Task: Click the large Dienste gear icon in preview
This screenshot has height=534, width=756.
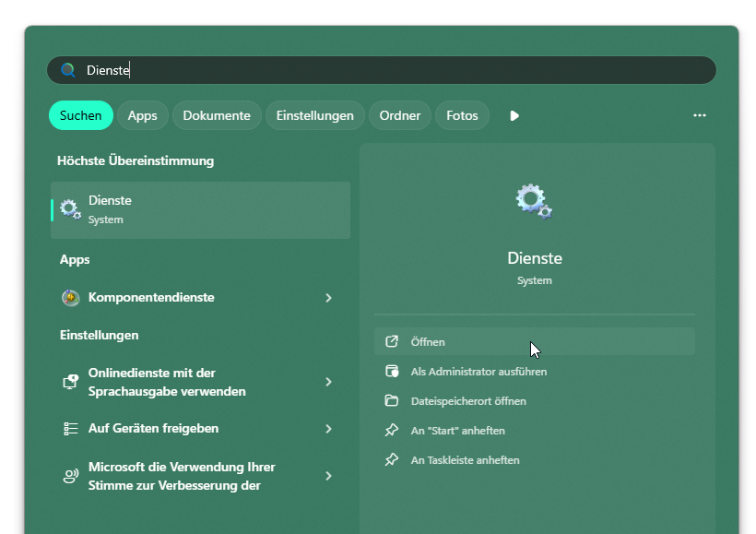Action: pos(534,201)
